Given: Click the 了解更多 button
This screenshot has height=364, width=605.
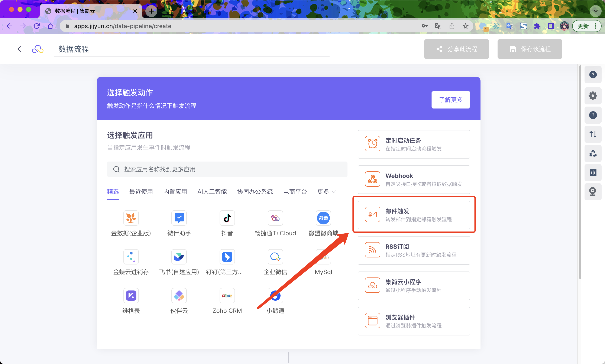Looking at the screenshot, I should (451, 100).
